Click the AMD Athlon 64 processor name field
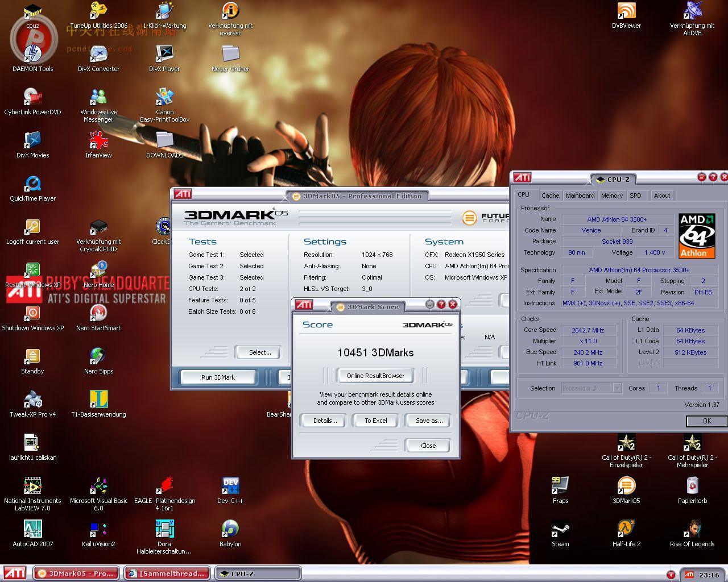The height and width of the screenshot is (582, 728). tap(617, 219)
